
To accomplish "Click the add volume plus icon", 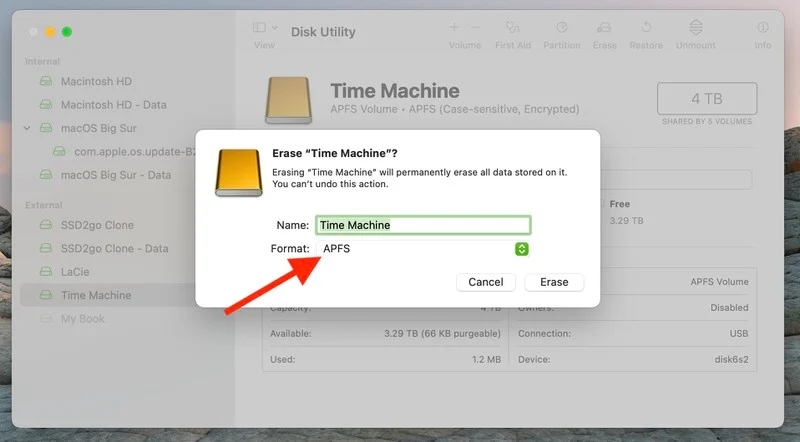I will pos(454,27).
